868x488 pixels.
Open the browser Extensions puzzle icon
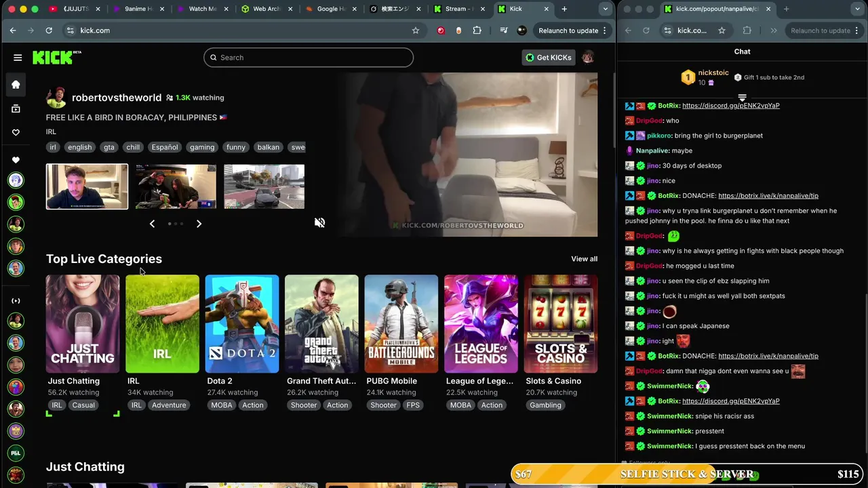477,30
